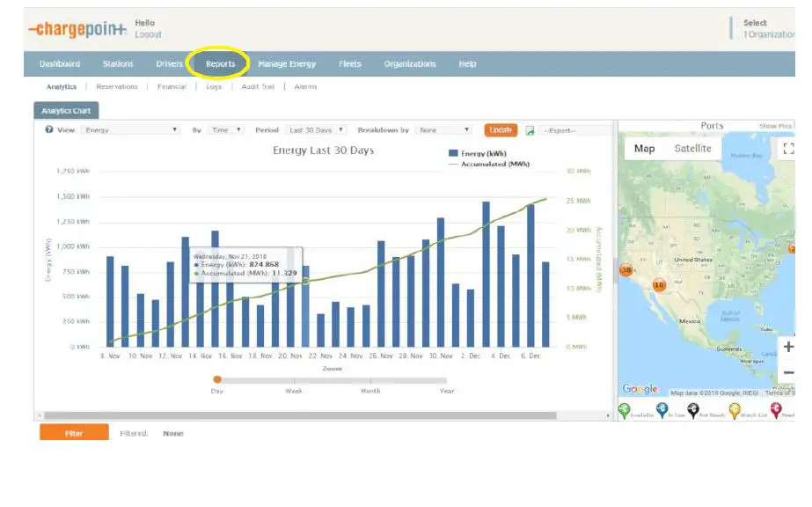Open the Period Last 30 Days dropdown

[317, 130]
